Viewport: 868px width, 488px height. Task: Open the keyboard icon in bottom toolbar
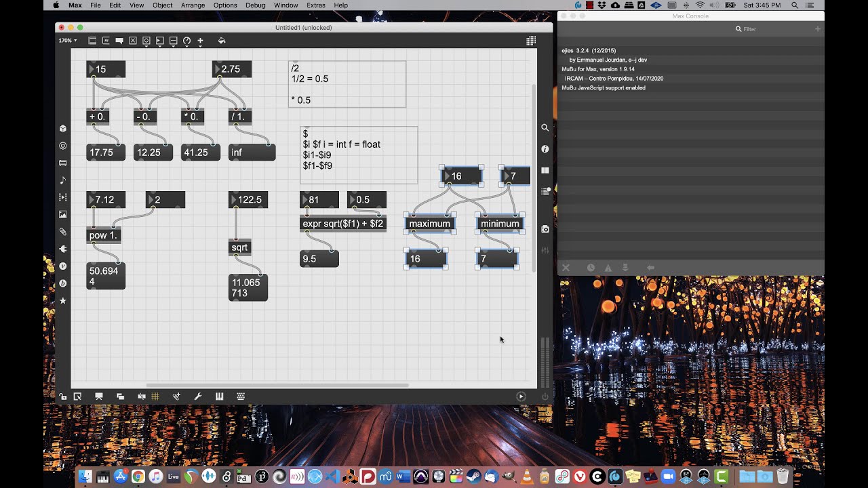point(241,396)
